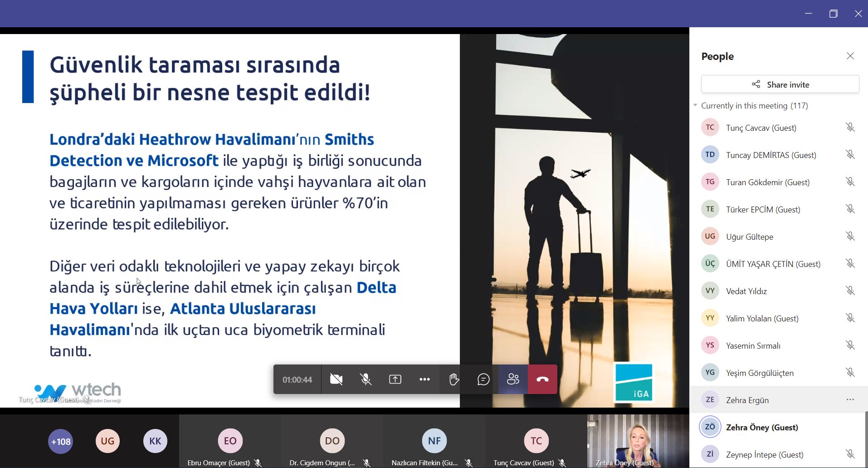Click the muted mic icon beside Vedat Yıldız
Image resolution: width=868 pixels, height=468 pixels.
(850, 291)
